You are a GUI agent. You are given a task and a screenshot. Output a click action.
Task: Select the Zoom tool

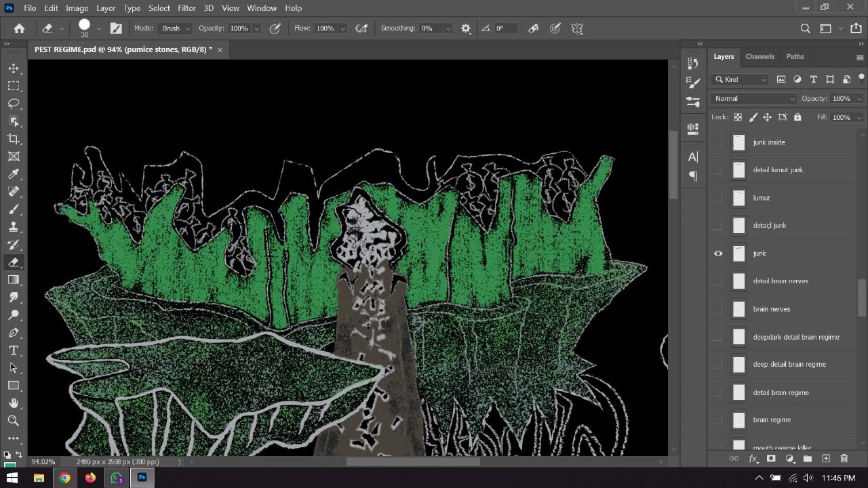coord(14,421)
